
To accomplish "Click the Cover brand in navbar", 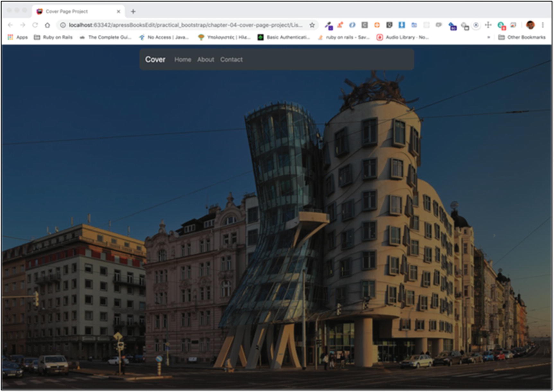I will coord(155,60).
